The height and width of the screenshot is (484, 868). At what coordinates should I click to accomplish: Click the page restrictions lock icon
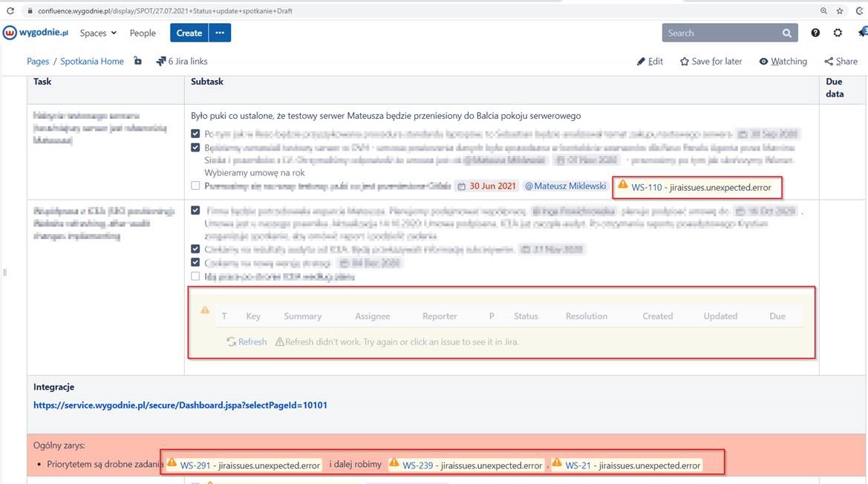coord(138,61)
